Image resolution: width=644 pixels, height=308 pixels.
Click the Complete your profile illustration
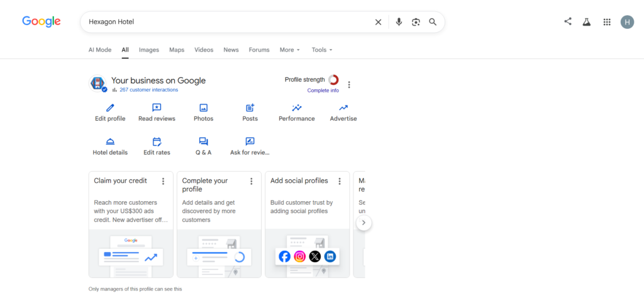coord(219,254)
